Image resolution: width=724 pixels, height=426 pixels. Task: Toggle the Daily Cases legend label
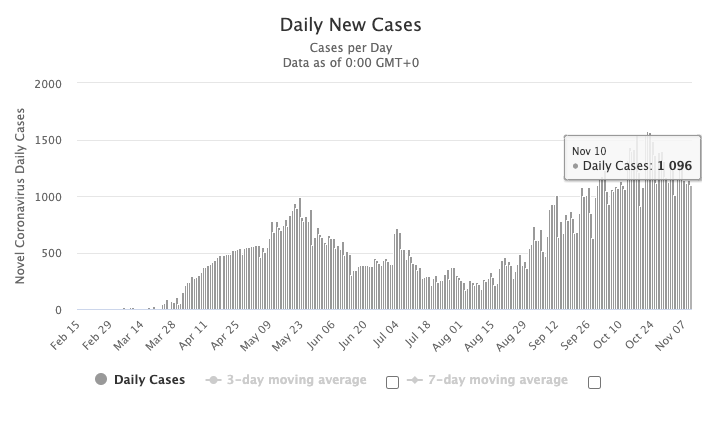(x=149, y=380)
